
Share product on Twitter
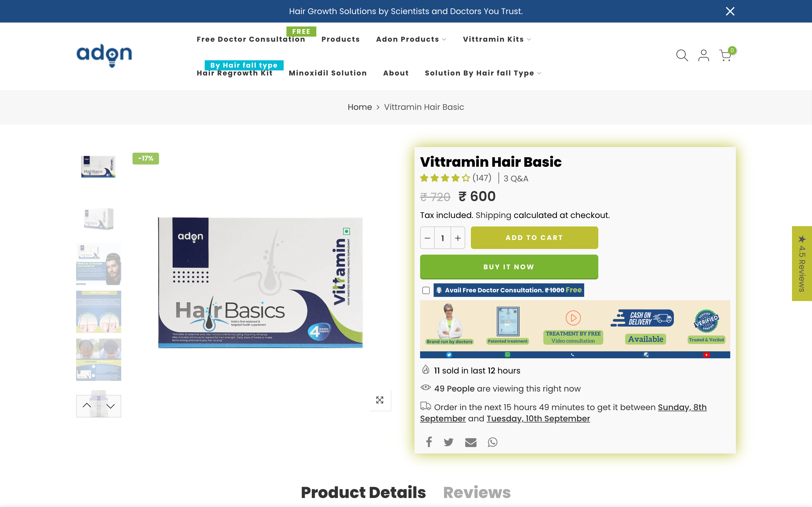tap(448, 442)
